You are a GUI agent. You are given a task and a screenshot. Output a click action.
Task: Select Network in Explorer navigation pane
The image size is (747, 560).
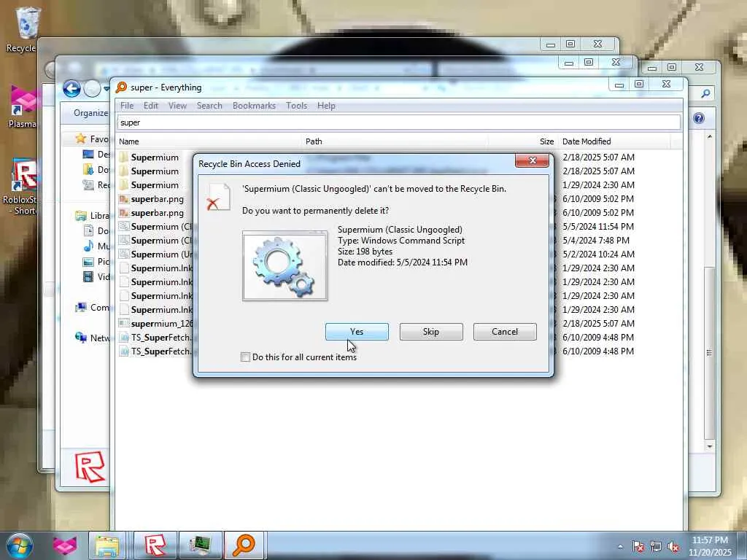click(93, 338)
